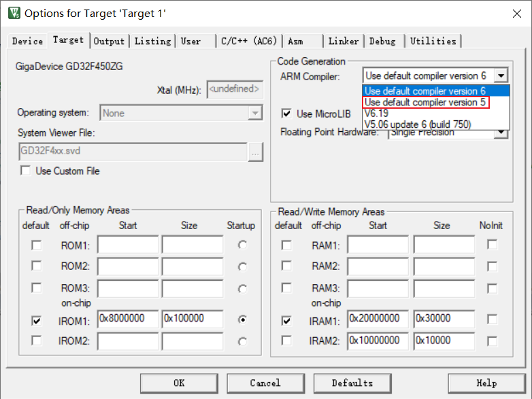Edit the IROM1 Start address 0x8000000
532x399 pixels.
[x=128, y=319]
